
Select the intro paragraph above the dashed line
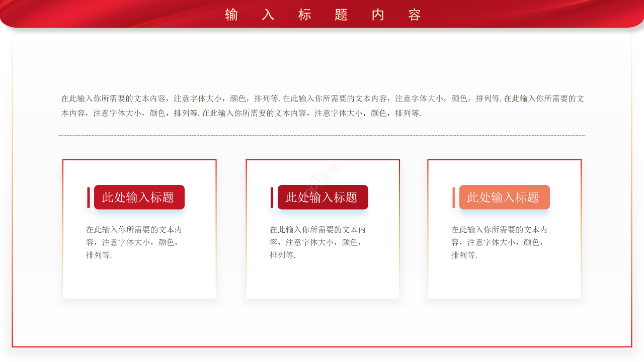point(323,106)
